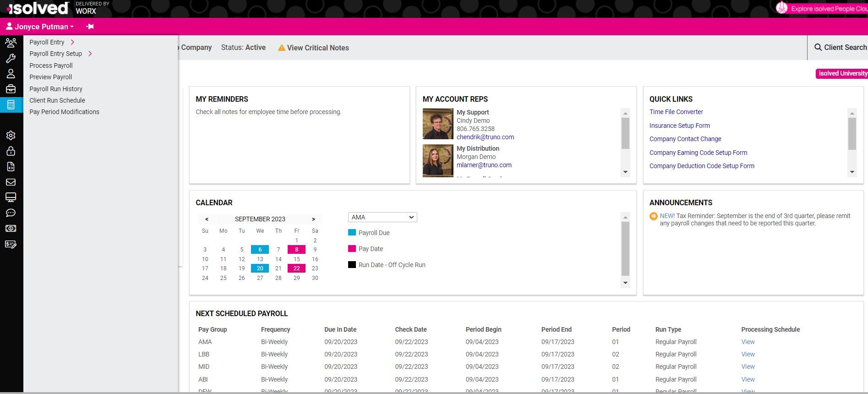Click the calculator payroll icon in sidebar
868x394 pixels.
(x=11, y=105)
